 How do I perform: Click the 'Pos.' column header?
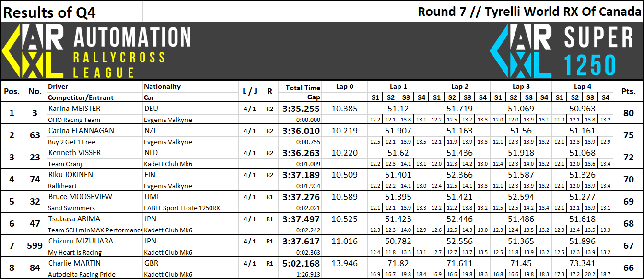pos(12,91)
